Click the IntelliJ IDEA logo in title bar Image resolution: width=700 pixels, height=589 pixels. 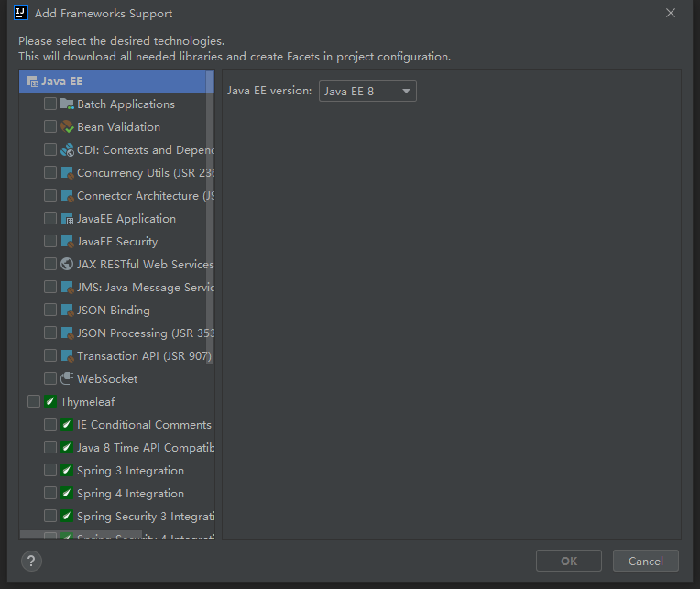click(x=21, y=13)
